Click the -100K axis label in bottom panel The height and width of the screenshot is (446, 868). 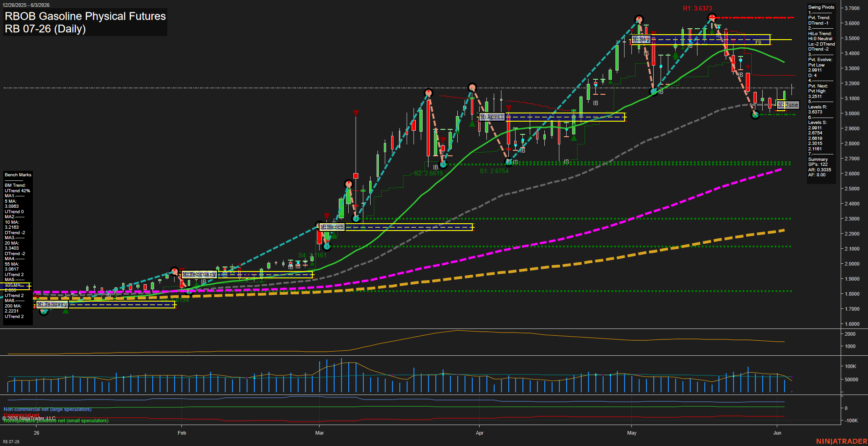point(851,420)
